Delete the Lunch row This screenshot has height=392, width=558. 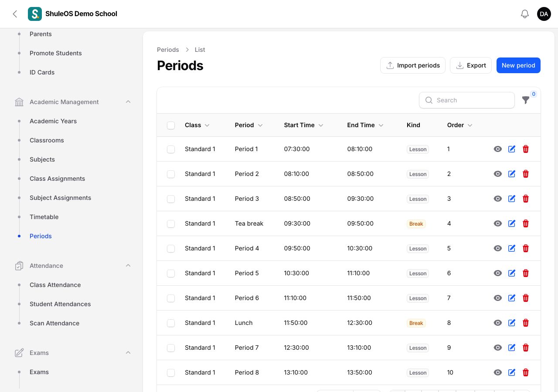pyautogui.click(x=526, y=323)
